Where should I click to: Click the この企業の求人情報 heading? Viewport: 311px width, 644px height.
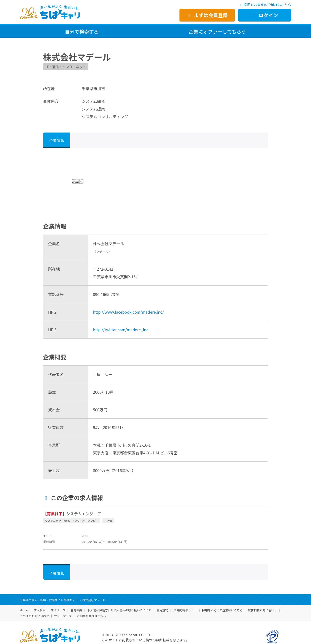77,498
